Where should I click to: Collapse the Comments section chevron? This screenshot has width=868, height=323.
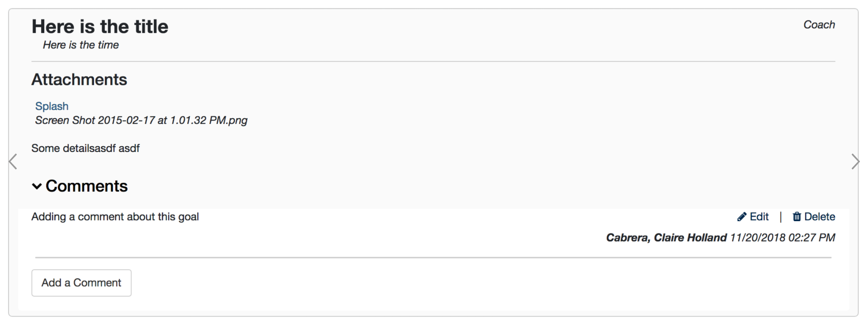point(37,186)
